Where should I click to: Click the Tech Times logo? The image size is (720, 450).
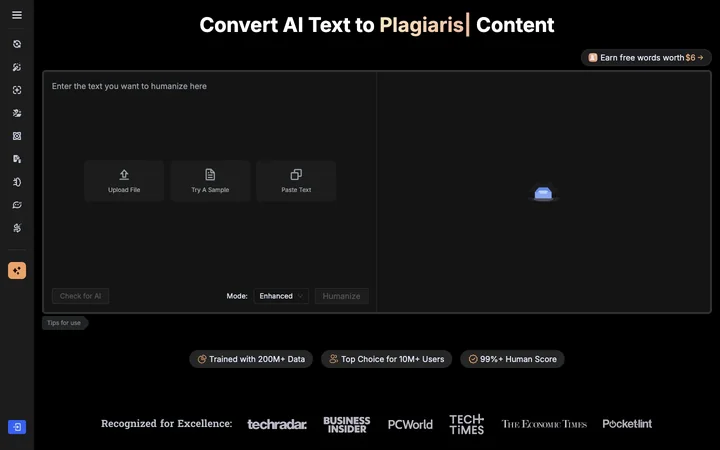point(467,424)
